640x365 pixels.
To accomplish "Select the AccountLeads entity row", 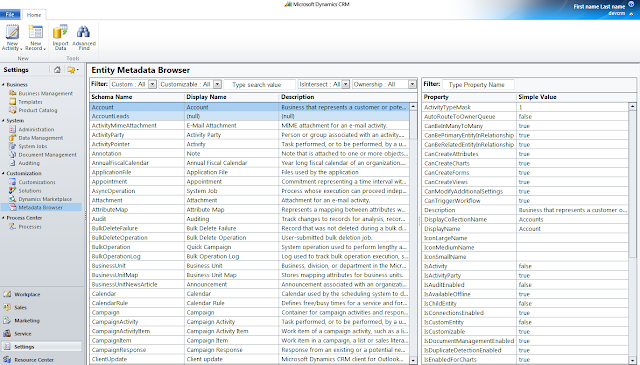I will [x=249, y=116].
